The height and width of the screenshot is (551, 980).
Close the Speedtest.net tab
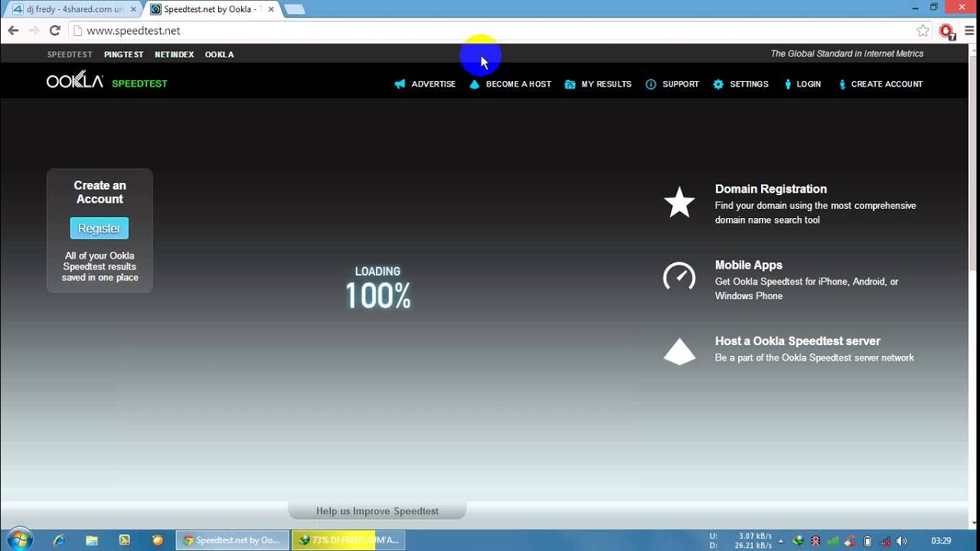click(271, 9)
